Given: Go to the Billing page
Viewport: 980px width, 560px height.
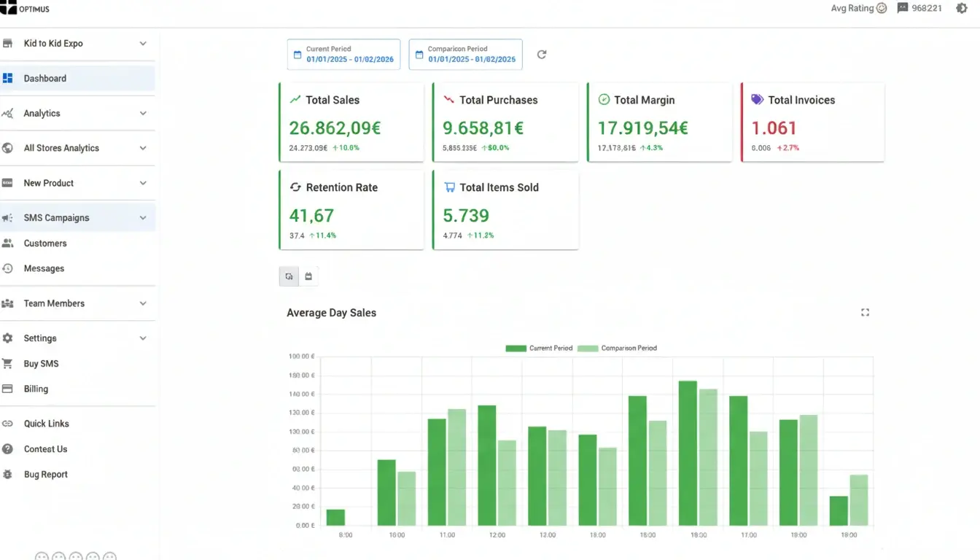Looking at the screenshot, I should coord(36,389).
